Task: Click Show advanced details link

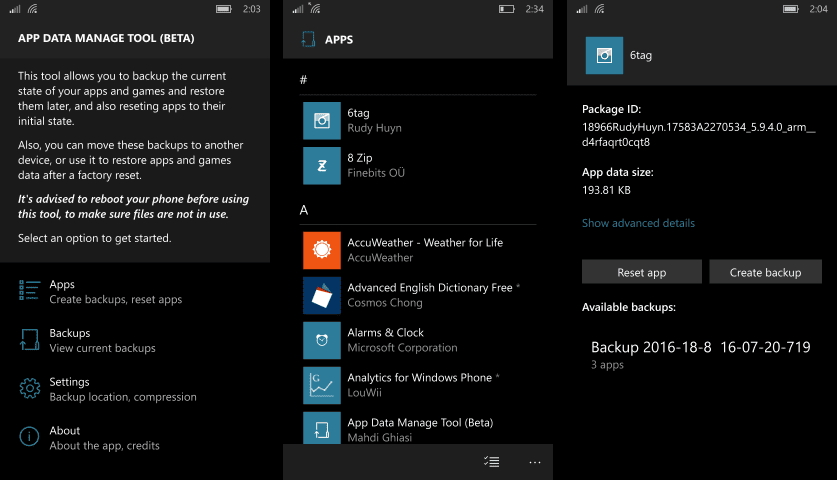Action: pos(638,223)
